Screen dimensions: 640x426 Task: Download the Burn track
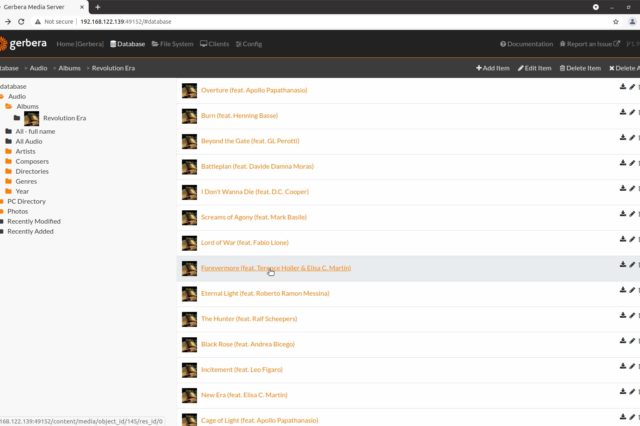(x=623, y=112)
